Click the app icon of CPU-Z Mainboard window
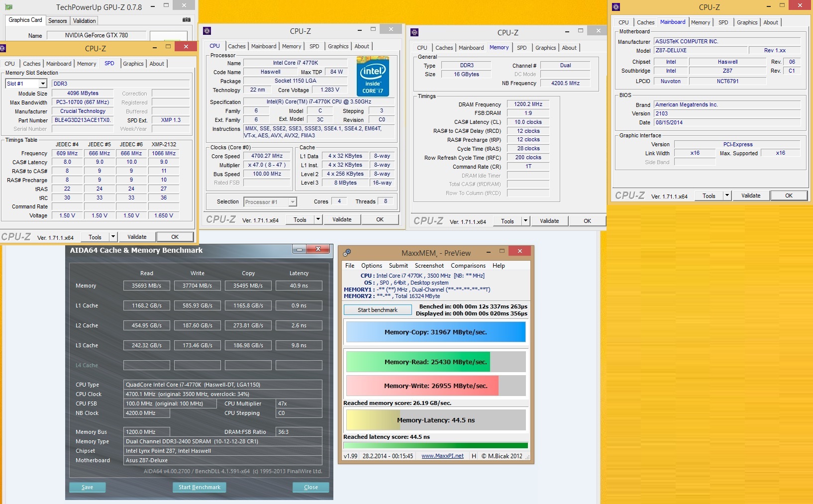This screenshot has width=813, height=504. click(x=616, y=7)
